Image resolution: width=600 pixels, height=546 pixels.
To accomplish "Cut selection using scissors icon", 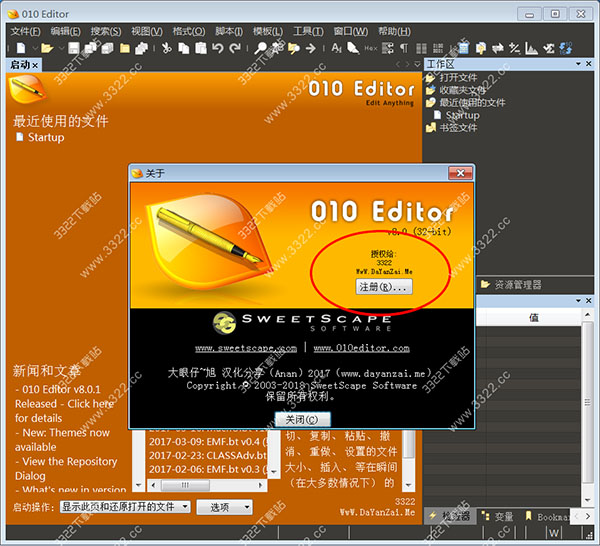I will 166,48.
